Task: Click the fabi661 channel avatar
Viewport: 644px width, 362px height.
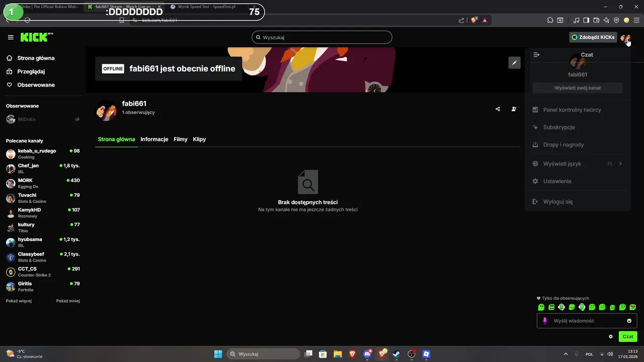Action: [x=106, y=111]
